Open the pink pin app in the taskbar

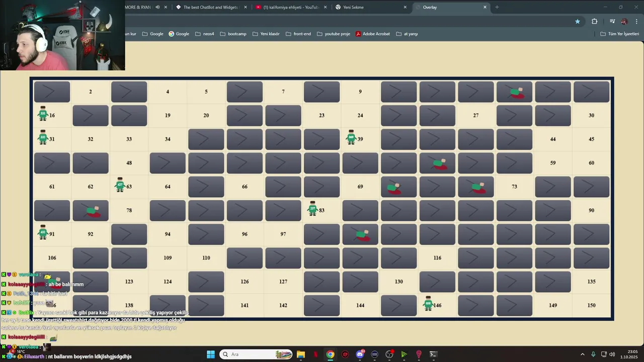[x=419, y=354]
